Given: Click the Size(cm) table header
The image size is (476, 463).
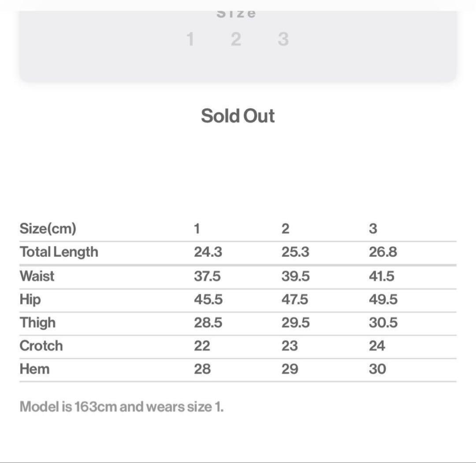Looking at the screenshot, I should 48,229.
